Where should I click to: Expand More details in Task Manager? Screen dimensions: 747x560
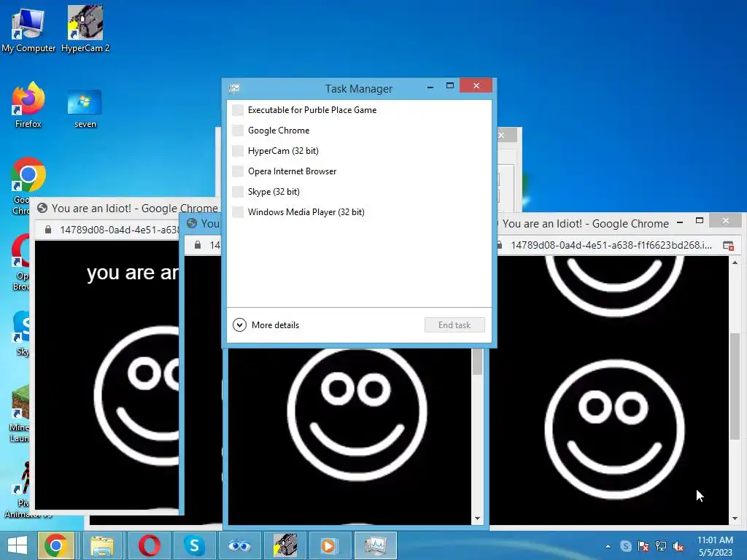[x=266, y=324]
